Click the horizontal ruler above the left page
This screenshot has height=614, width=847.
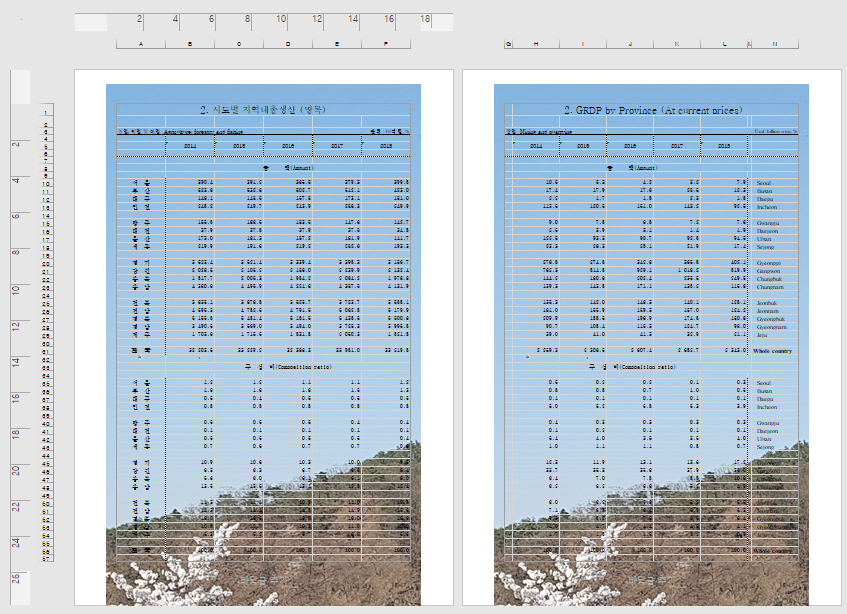[x=264, y=22]
